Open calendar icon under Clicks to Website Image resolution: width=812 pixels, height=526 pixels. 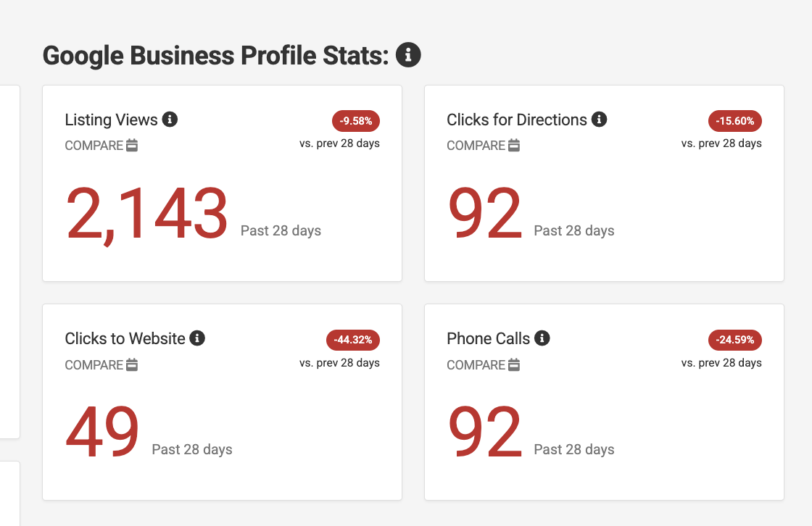pyautogui.click(x=132, y=364)
